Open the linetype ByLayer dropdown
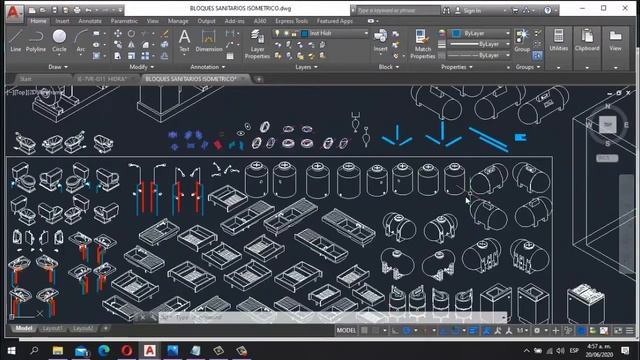 click(x=480, y=55)
